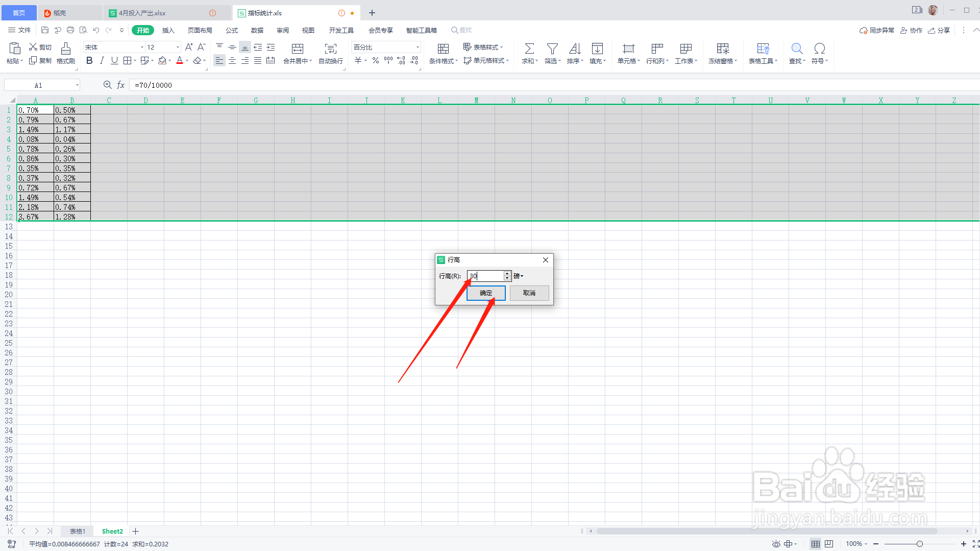Screen dimensions: 980x551
Task: Switch to the 页面布局 Page Layout tab
Action: click(200, 30)
